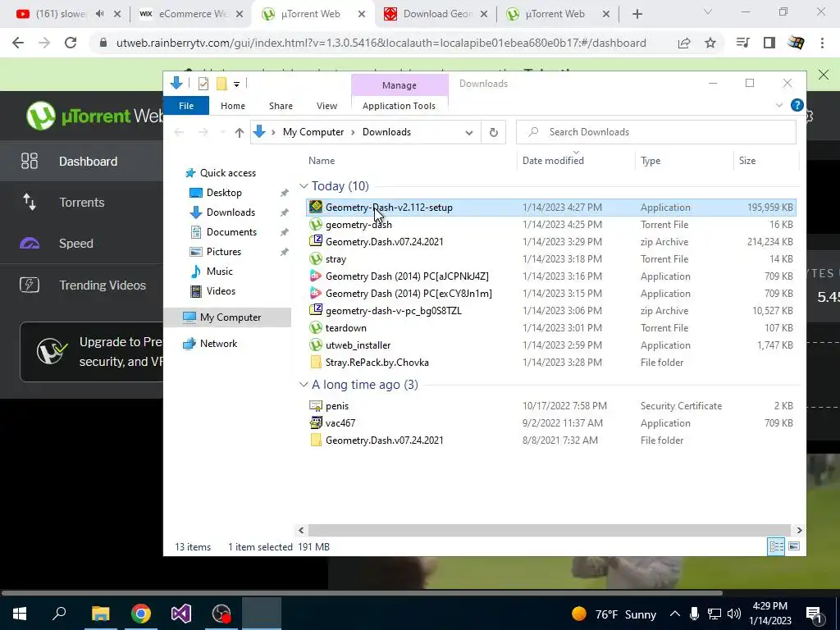The height and width of the screenshot is (630, 840).
Task: Select Desktop in Quick access
Action: (x=224, y=192)
